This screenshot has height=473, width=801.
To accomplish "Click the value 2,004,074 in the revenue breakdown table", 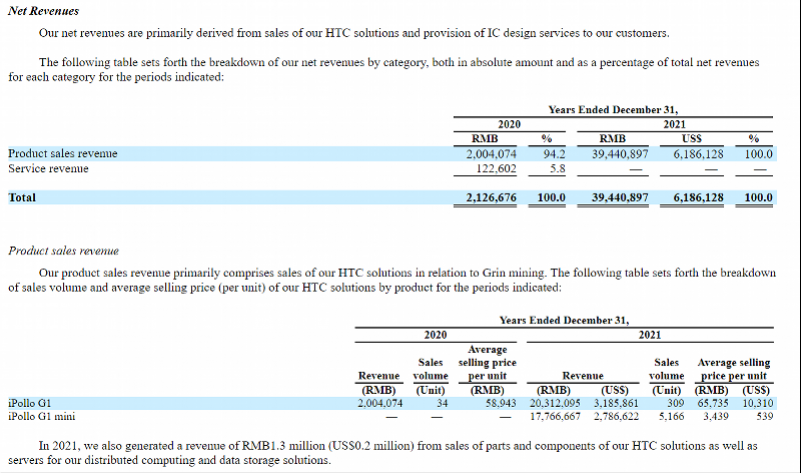I will click(491, 154).
